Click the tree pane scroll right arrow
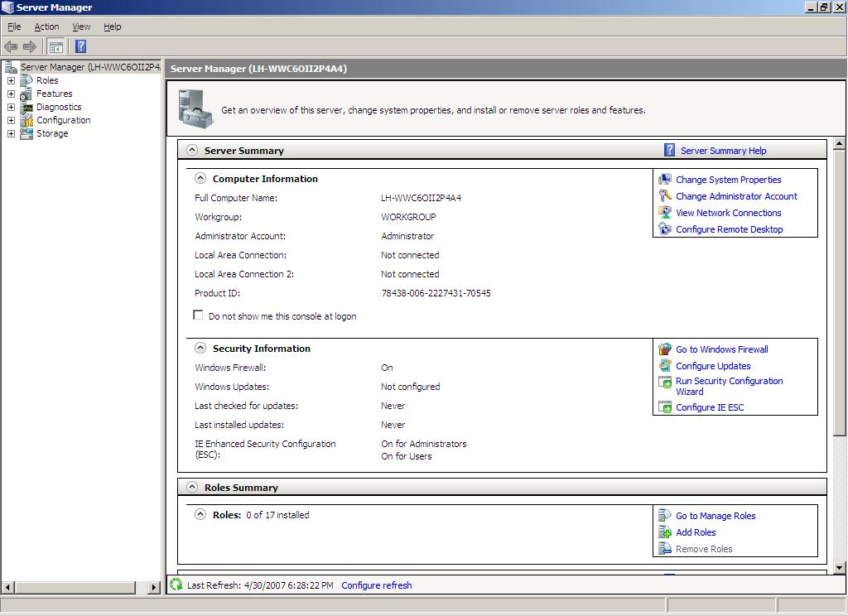This screenshot has width=848, height=616. click(154, 587)
